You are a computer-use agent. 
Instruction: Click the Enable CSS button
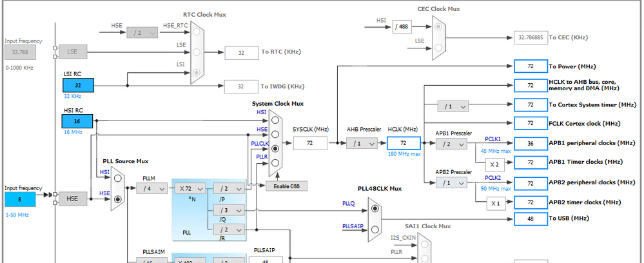tap(286, 186)
